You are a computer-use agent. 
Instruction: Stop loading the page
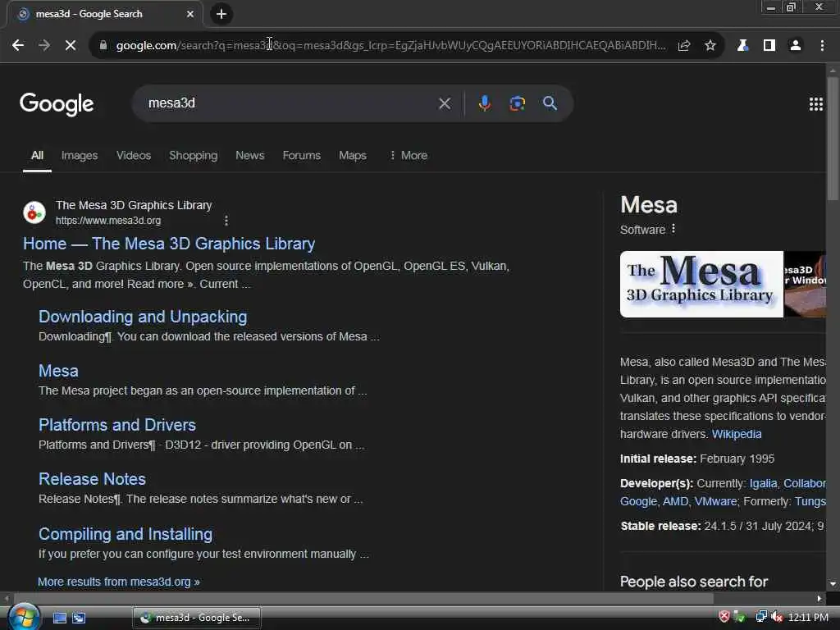[71, 46]
